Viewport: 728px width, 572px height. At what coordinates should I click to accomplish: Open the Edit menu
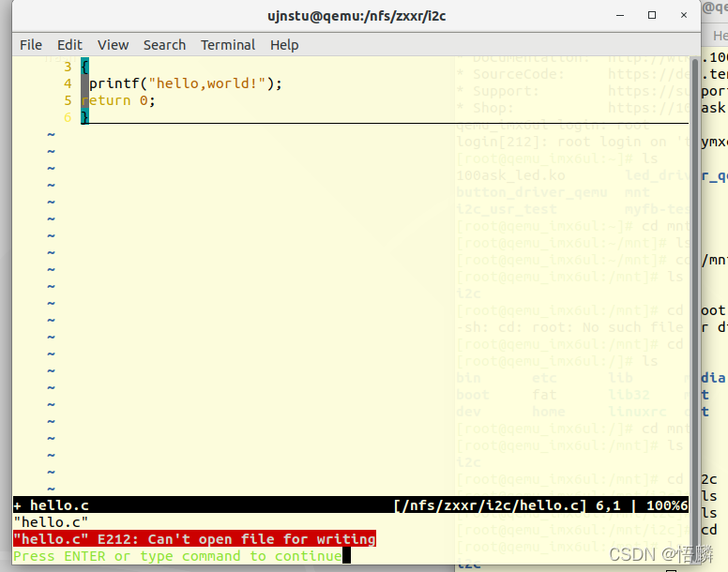pos(69,45)
